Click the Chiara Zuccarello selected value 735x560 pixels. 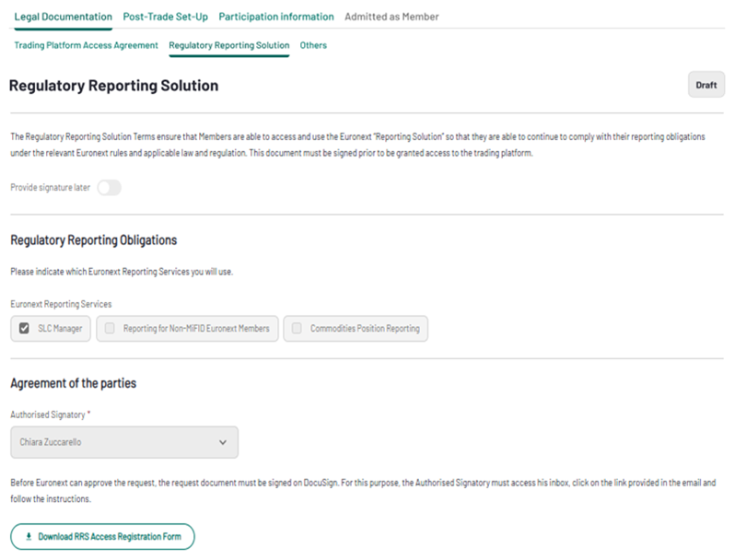click(x=50, y=442)
